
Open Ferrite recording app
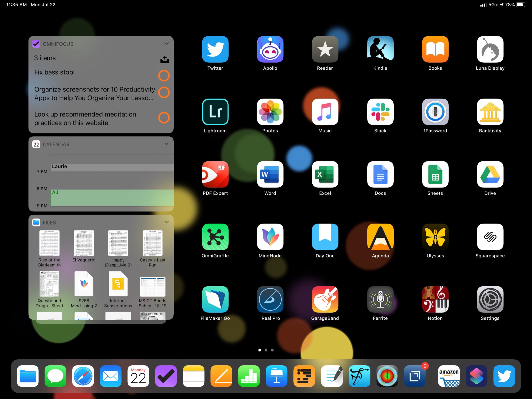(x=380, y=299)
